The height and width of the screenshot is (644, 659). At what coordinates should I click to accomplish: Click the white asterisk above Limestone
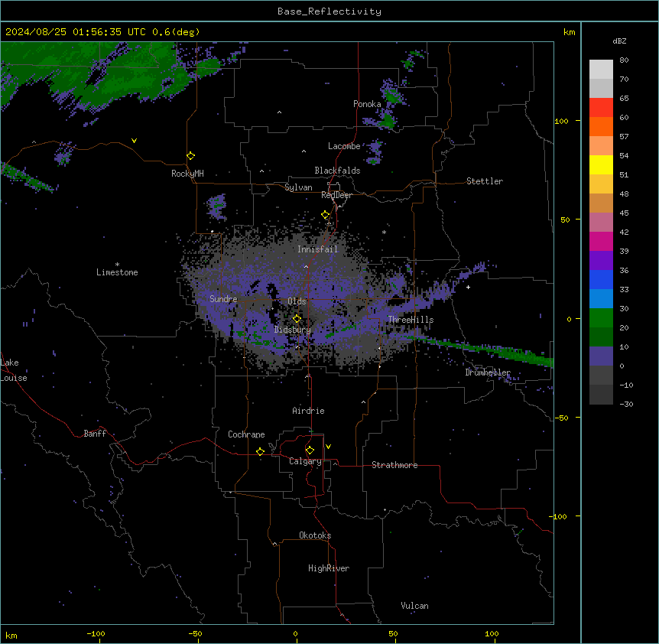point(117,265)
